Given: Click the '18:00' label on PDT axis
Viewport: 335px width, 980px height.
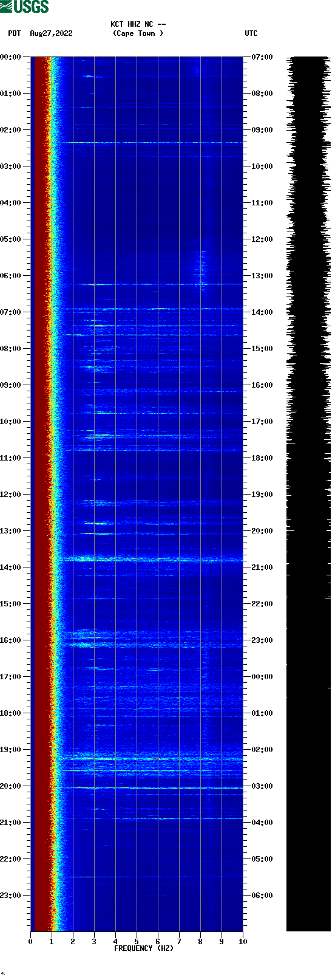Looking at the screenshot, I should 11,713.
